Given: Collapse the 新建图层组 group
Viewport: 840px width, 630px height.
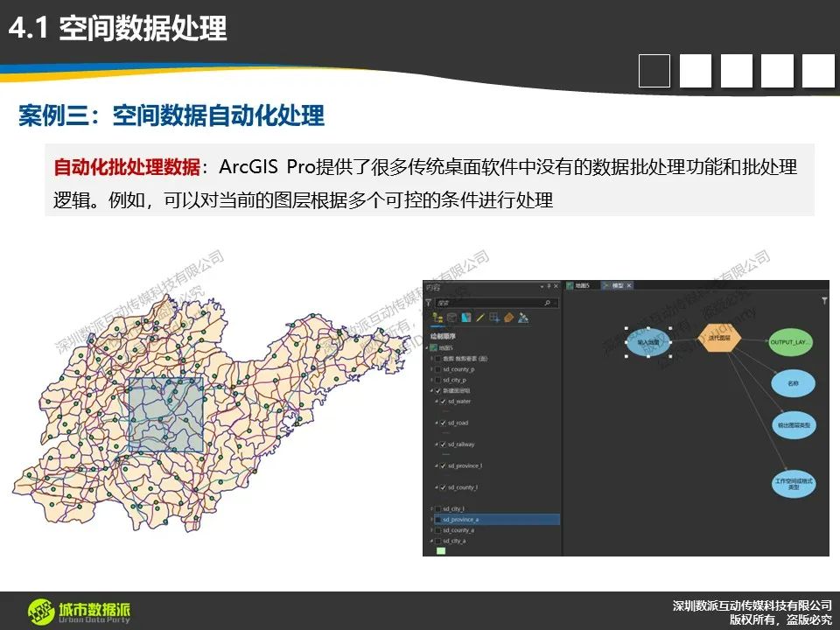Looking at the screenshot, I should coord(431,390).
